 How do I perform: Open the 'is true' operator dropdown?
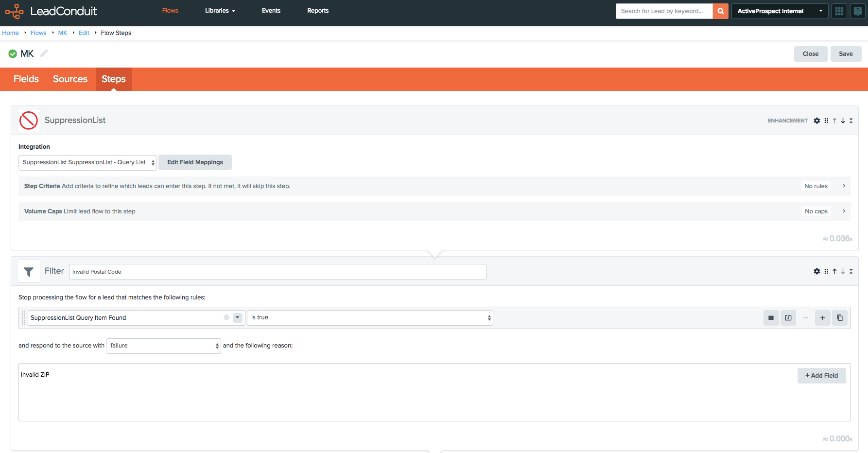click(370, 318)
